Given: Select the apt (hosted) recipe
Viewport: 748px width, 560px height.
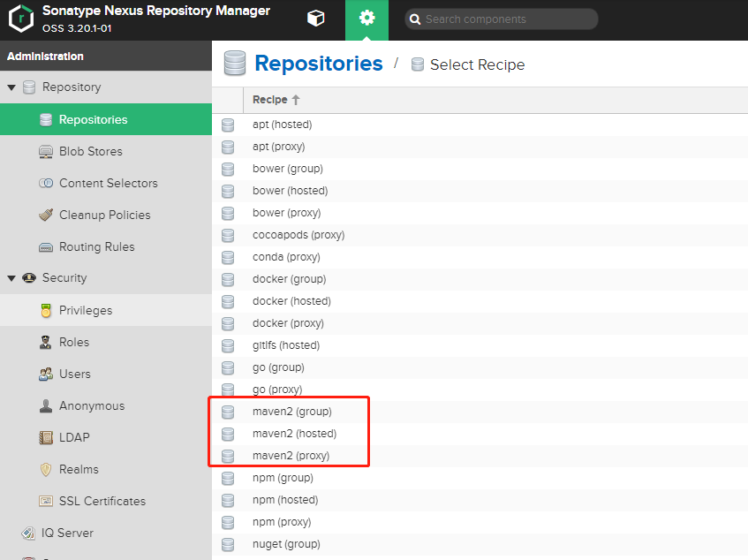Looking at the screenshot, I should (x=480, y=125).
